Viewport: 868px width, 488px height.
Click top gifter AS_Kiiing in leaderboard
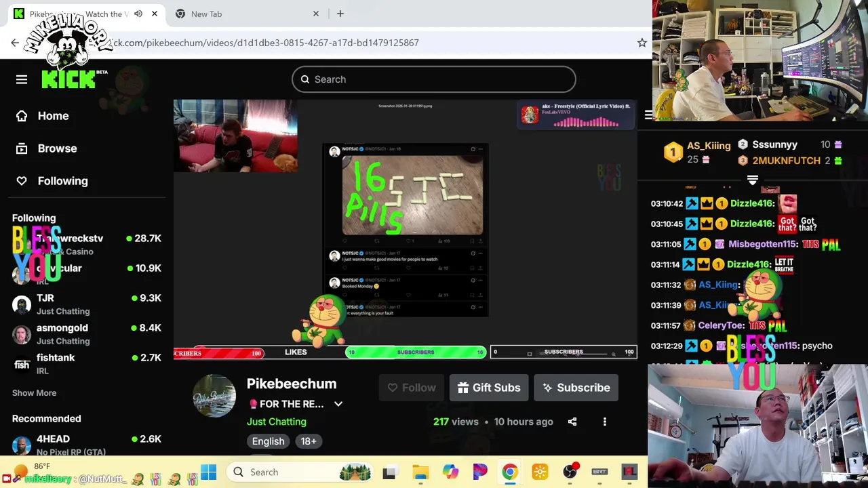tap(708, 146)
